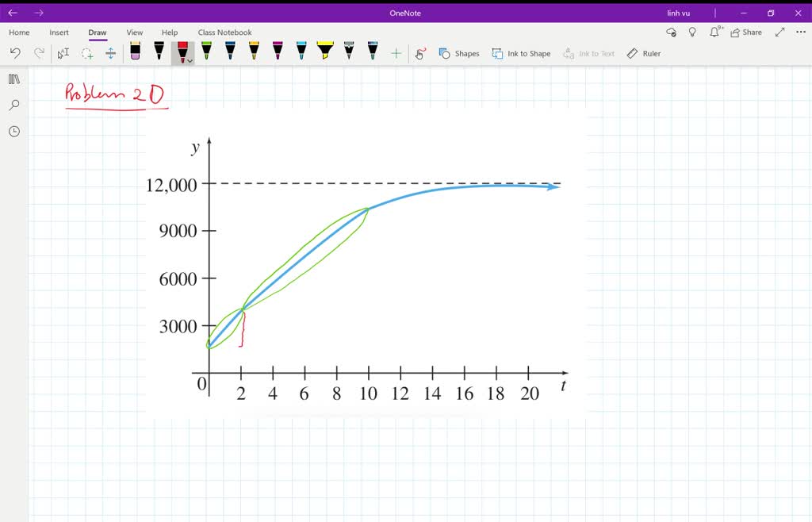Pick the yellow highlighter pen
This screenshot has height=522, width=812.
point(325,52)
